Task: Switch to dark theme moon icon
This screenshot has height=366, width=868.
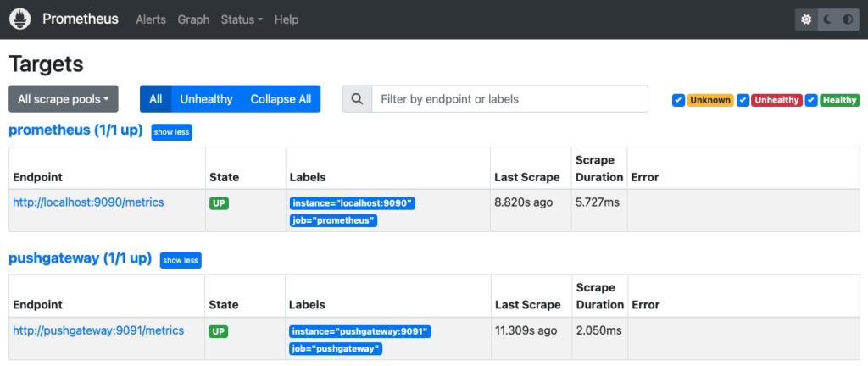Action: click(827, 19)
